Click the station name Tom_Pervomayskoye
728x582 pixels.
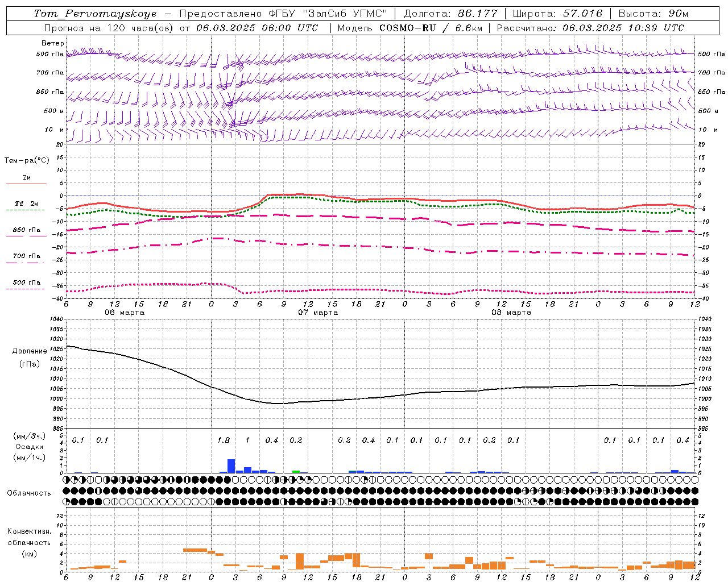pyautogui.click(x=95, y=14)
